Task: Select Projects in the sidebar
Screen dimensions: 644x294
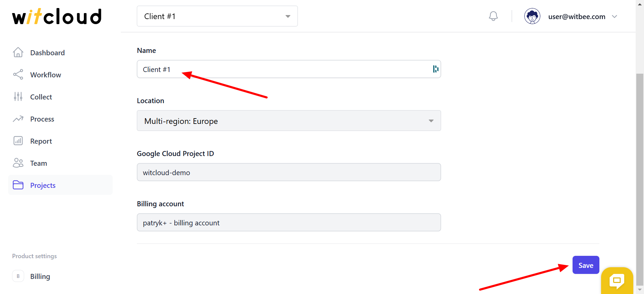Action: (60, 185)
